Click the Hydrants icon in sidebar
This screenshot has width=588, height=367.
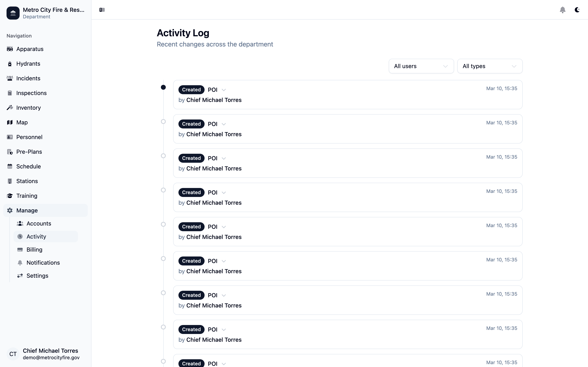10,64
